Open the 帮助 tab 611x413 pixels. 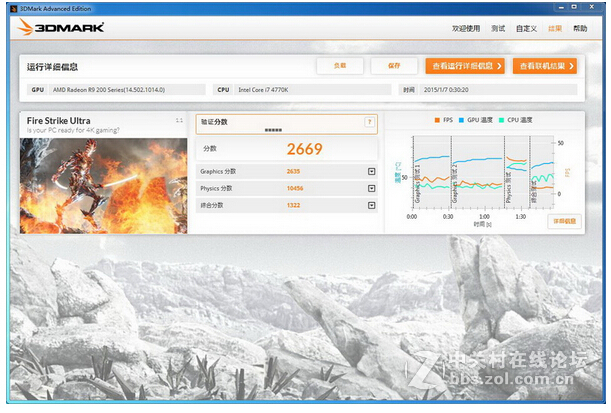click(580, 28)
